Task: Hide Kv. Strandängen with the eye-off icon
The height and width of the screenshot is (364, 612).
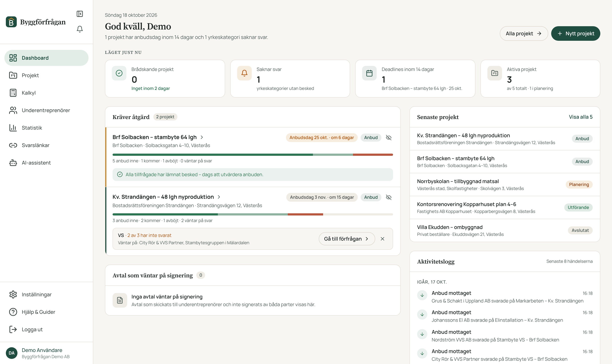Action: pos(389,197)
